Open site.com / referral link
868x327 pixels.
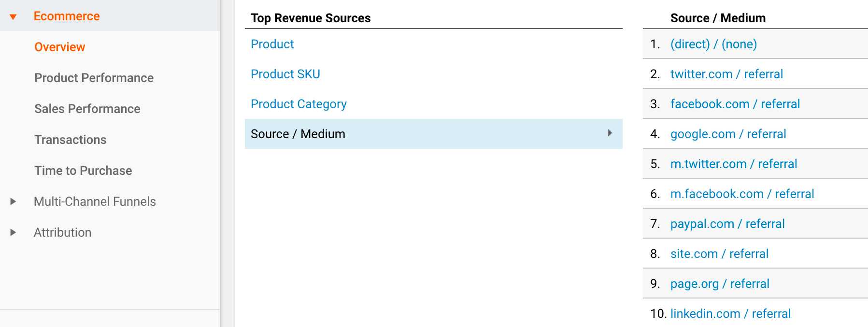point(719,254)
